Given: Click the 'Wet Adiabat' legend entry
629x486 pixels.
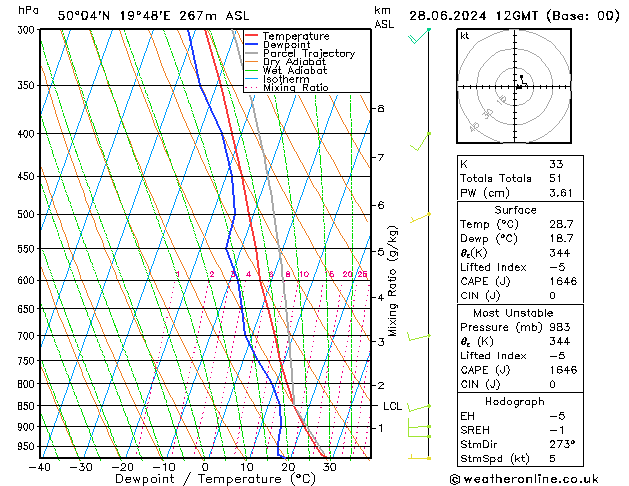Looking at the screenshot, I should 286,71.
